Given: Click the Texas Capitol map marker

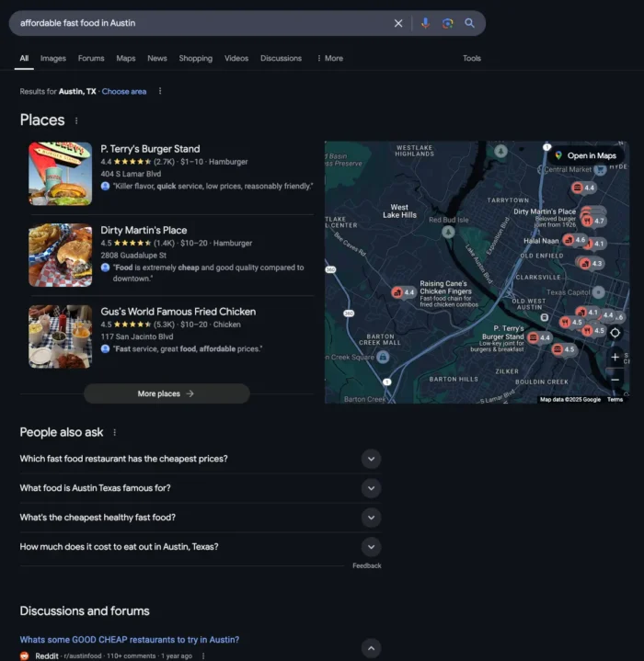Looking at the screenshot, I should pyautogui.click(x=598, y=291).
